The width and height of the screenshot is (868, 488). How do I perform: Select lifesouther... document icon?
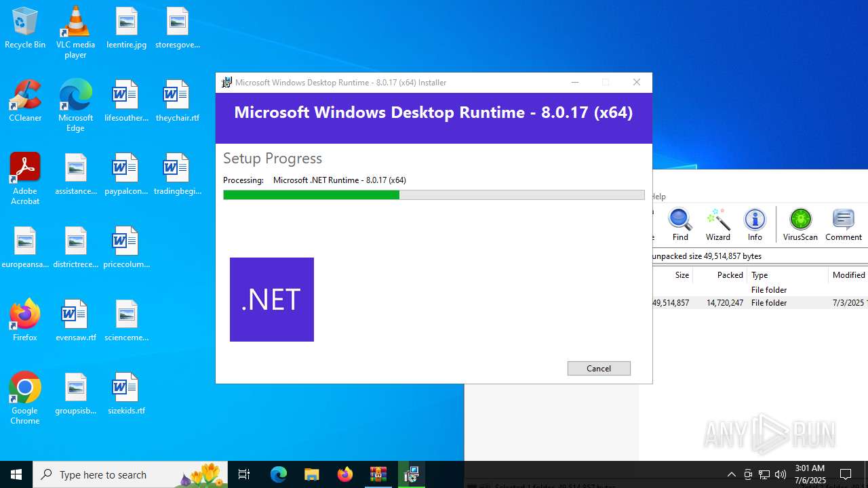click(x=126, y=102)
